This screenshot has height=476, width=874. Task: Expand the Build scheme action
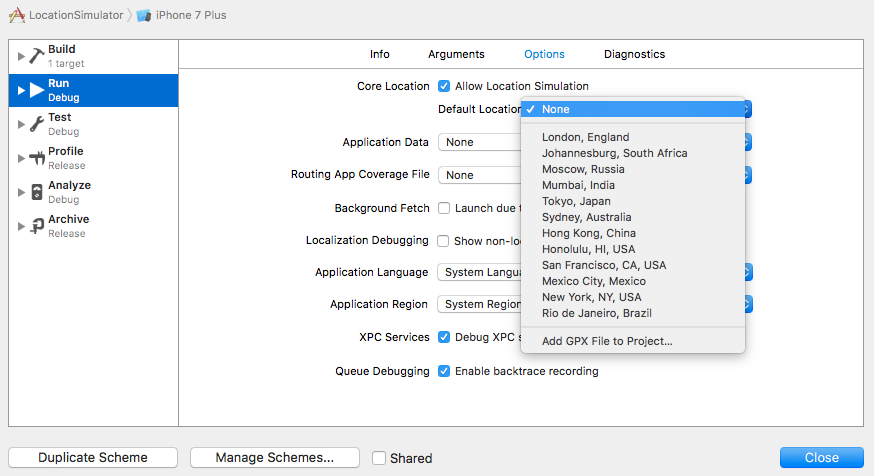coord(21,56)
